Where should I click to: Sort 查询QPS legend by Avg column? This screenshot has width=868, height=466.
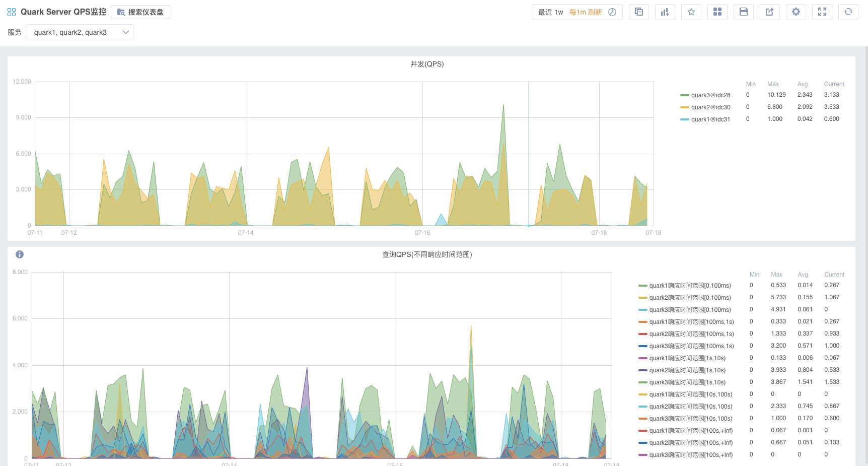(x=803, y=275)
